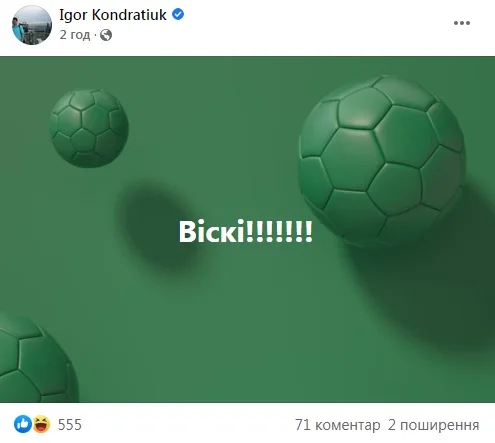Click the blue thumbs-up Like reaction icon
Screen dimensions: 495x443
click(x=23, y=424)
